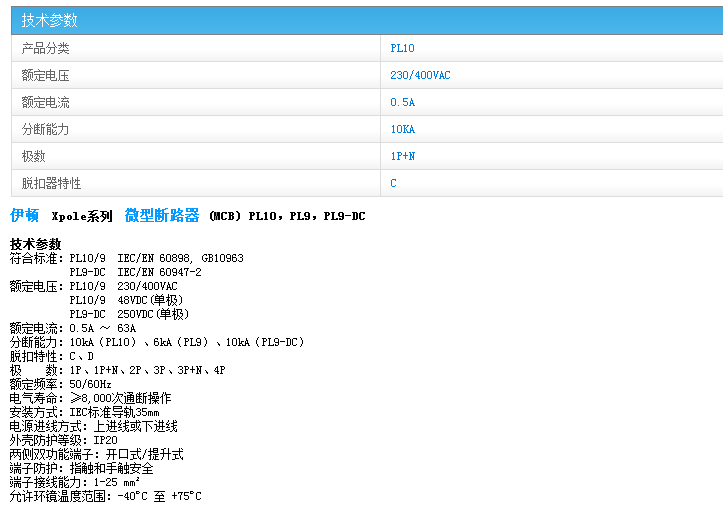Click the 符合标准 line with IEC/EN 60898
This screenshot has width=723, height=510.
click(126, 258)
